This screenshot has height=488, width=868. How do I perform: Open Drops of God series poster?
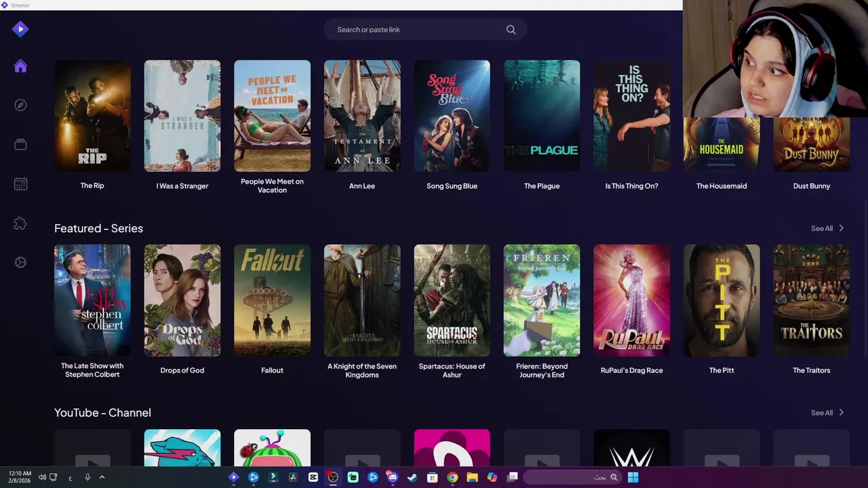[x=182, y=300]
